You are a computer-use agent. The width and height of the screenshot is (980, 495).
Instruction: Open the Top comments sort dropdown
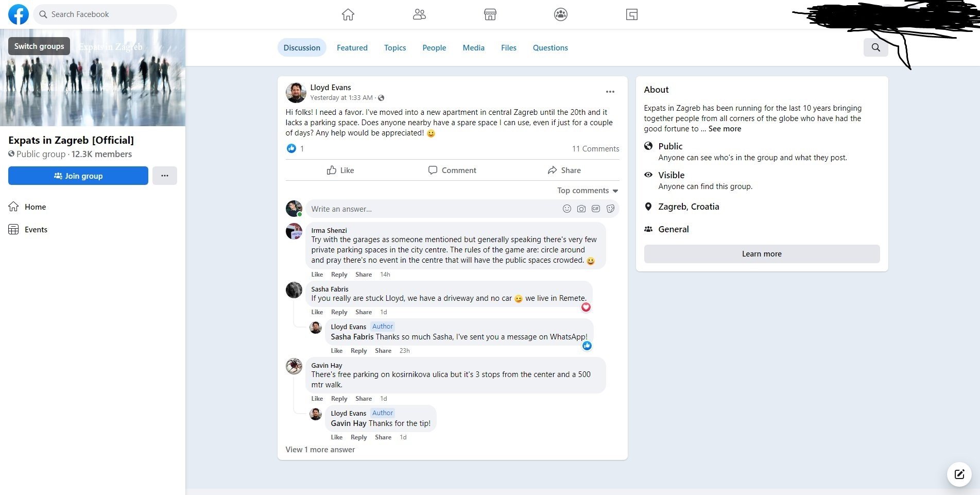(x=588, y=191)
